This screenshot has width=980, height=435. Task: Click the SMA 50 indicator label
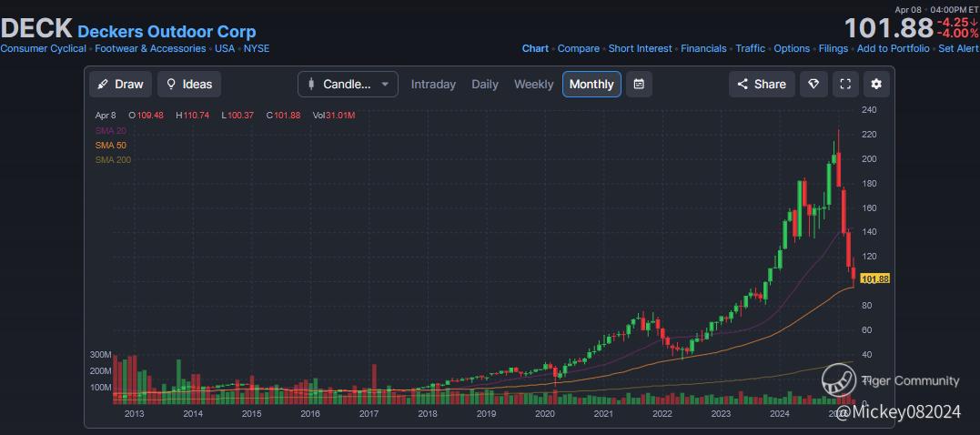[x=111, y=145]
